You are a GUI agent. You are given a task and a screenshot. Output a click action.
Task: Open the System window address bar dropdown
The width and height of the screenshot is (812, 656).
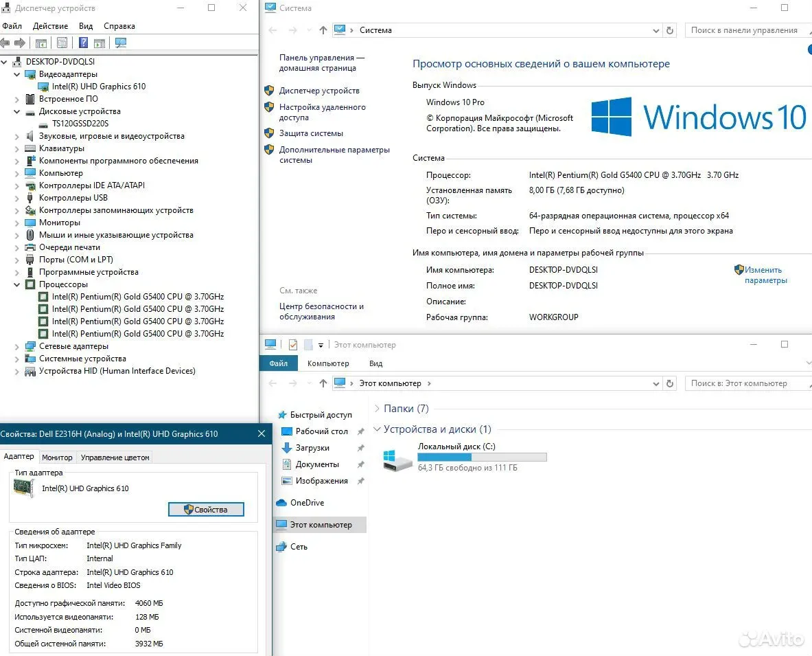coord(656,31)
